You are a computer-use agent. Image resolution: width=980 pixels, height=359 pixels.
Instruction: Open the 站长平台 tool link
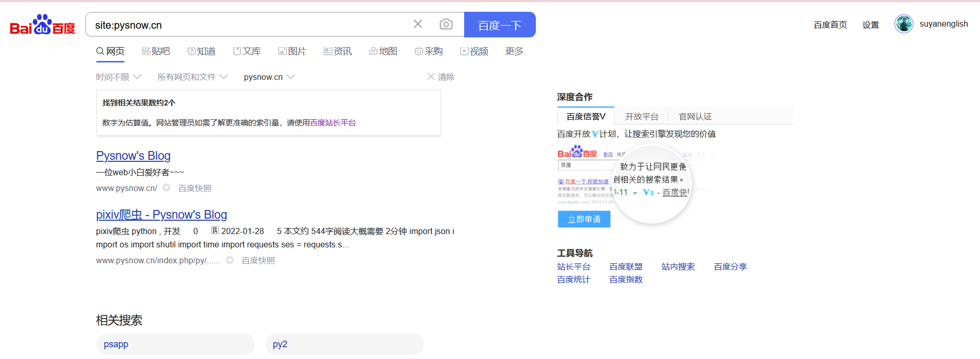574,267
